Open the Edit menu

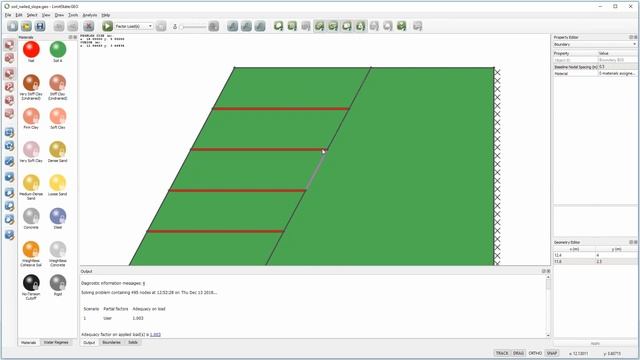(19, 15)
